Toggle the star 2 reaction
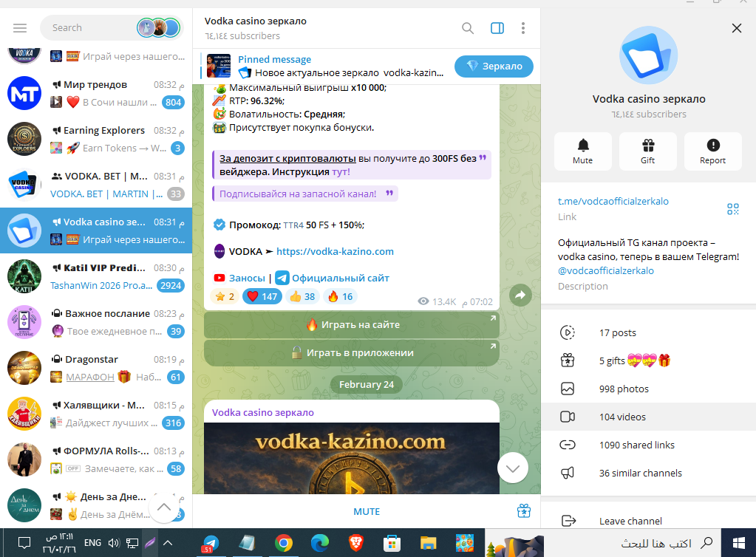 pyautogui.click(x=225, y=296)
